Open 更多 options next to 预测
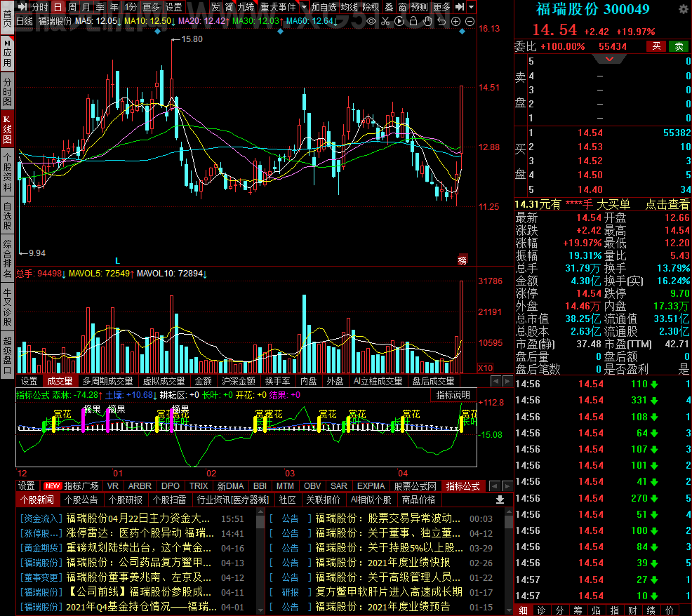 point(441,7)
